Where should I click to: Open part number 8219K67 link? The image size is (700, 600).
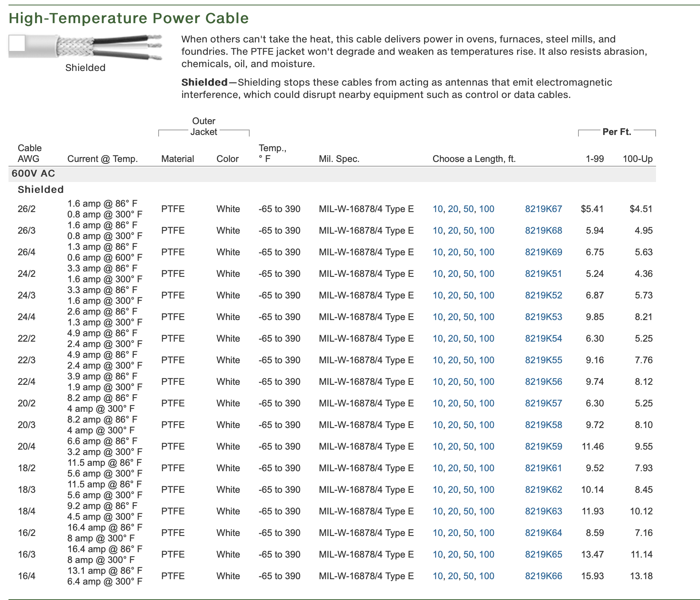tap(543, 209)
